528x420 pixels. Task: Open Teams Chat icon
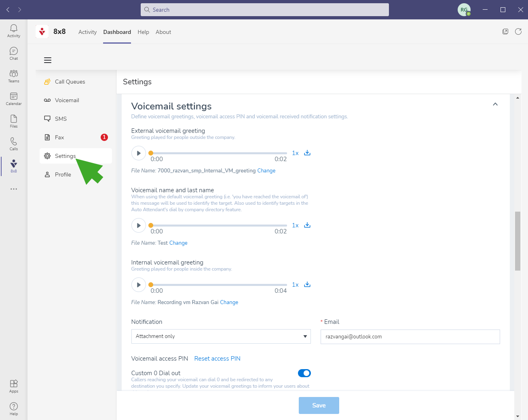14,53
